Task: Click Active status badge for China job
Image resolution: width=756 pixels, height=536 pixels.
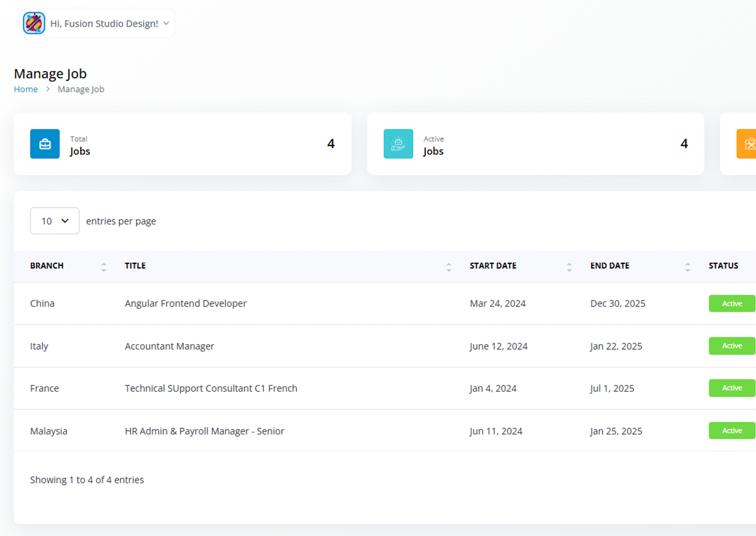Action: (732, 303)
